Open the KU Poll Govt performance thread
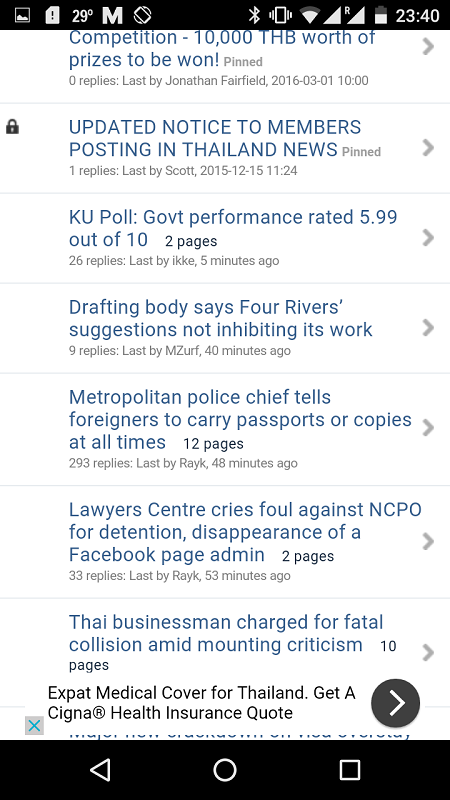 233,228
